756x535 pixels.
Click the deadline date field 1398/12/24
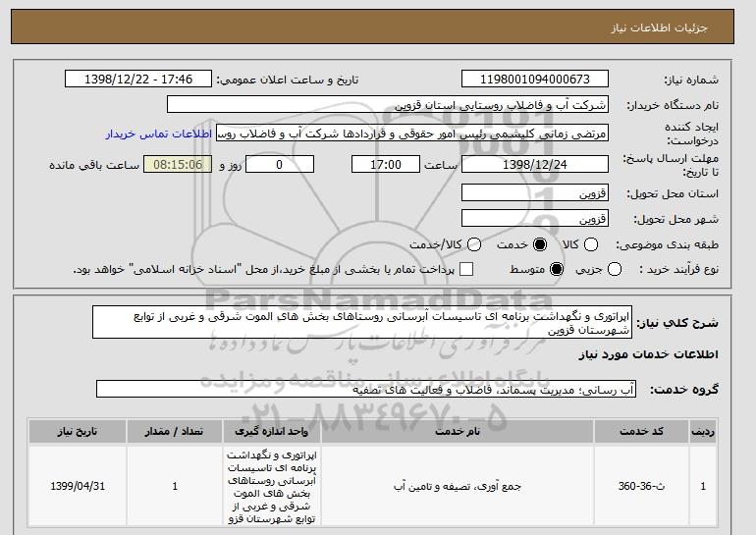coord(535,164)
